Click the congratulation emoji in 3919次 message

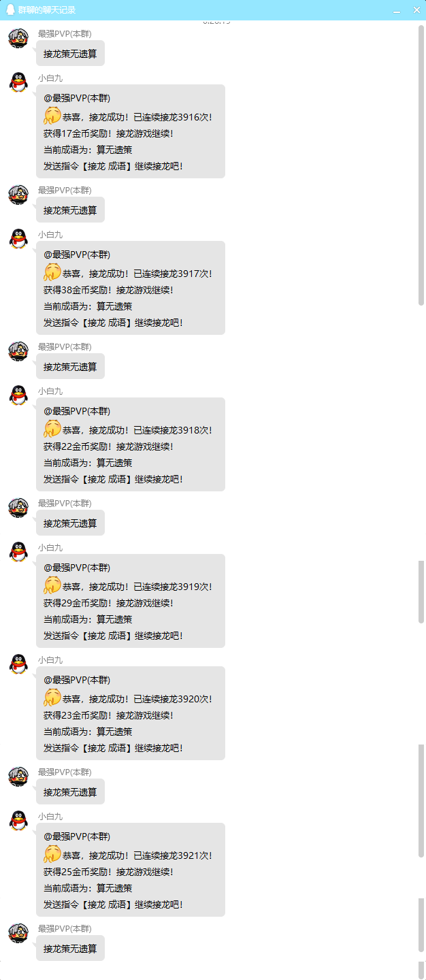[x=52, y=585]
